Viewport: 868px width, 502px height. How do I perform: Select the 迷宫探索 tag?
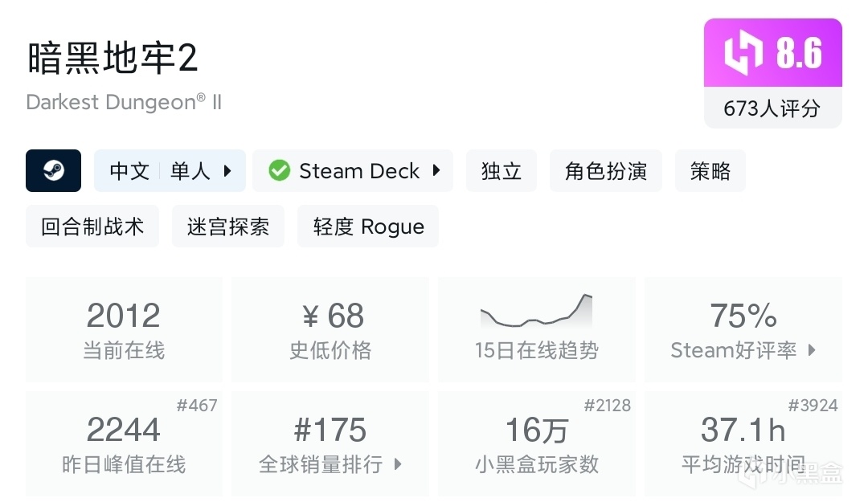click(228, 227)
